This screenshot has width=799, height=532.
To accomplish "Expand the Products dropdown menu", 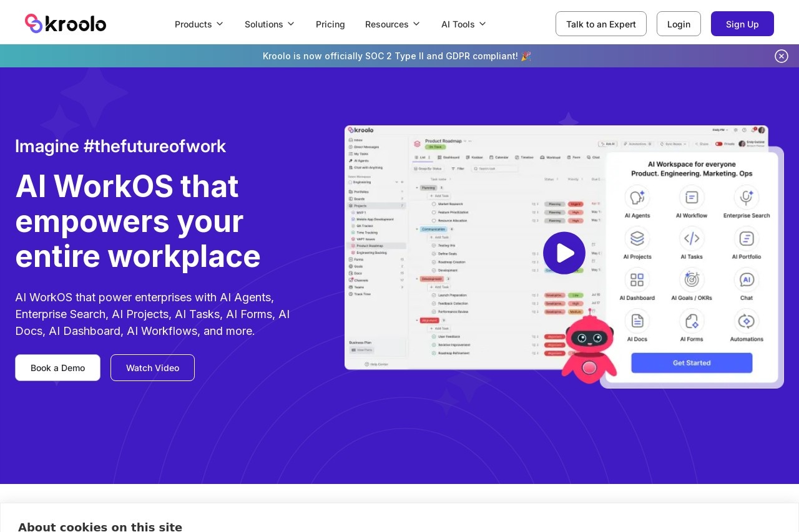I will pos(199,24).
